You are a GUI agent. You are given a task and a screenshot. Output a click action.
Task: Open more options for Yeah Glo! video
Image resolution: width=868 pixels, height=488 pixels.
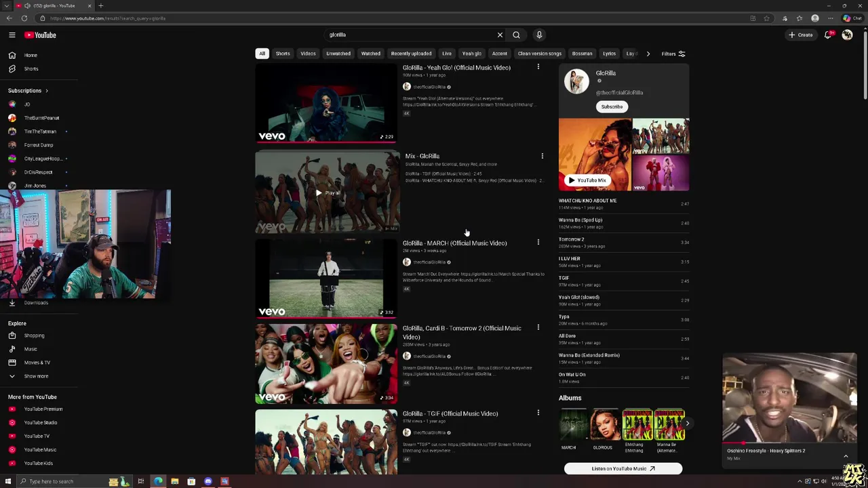coord(538,67)
